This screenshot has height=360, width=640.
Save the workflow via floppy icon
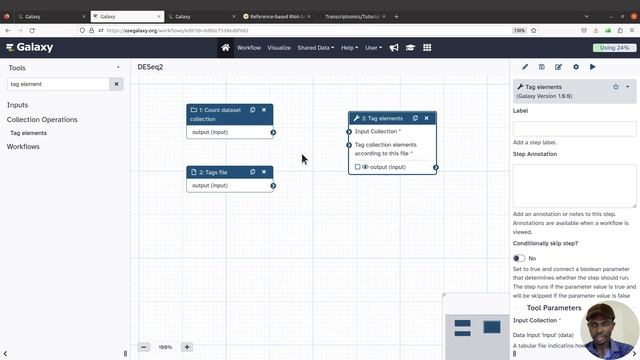tap(542, 67)
